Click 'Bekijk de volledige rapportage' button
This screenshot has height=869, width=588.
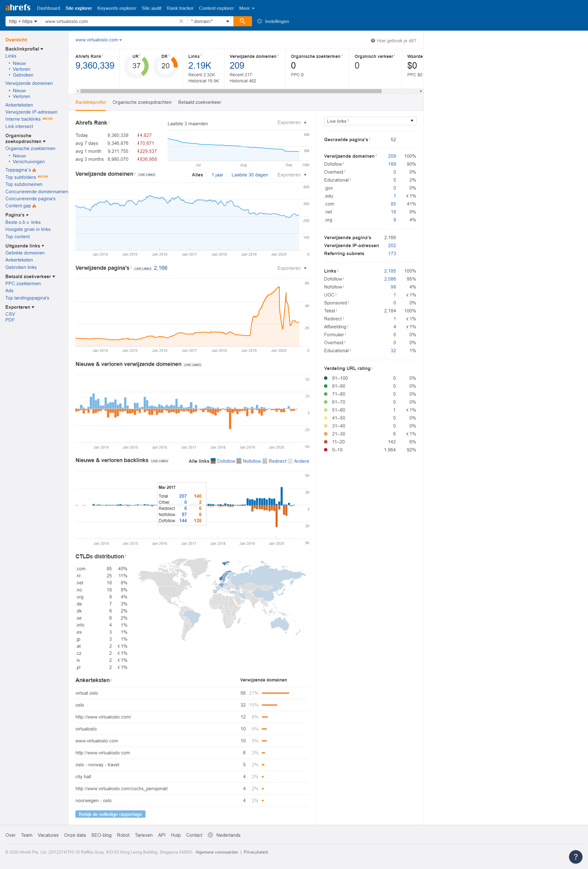(x=110, y=814)
